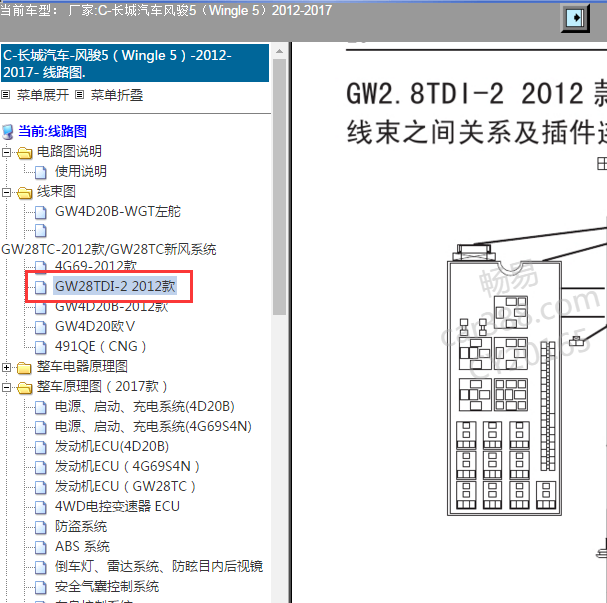Screen dimensions: 607x603
Task: Click the 菜单折叠 collapse-all icon
Action: coord(79,94)
